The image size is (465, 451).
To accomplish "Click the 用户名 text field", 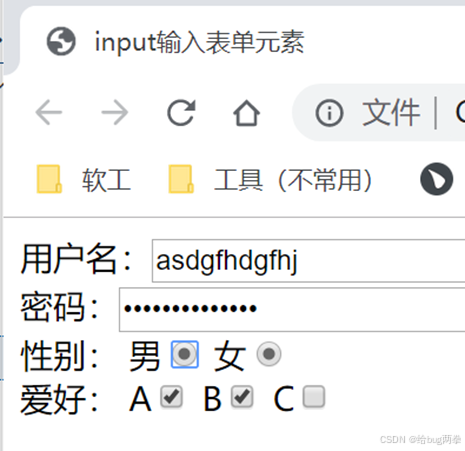I will point(308,261).
